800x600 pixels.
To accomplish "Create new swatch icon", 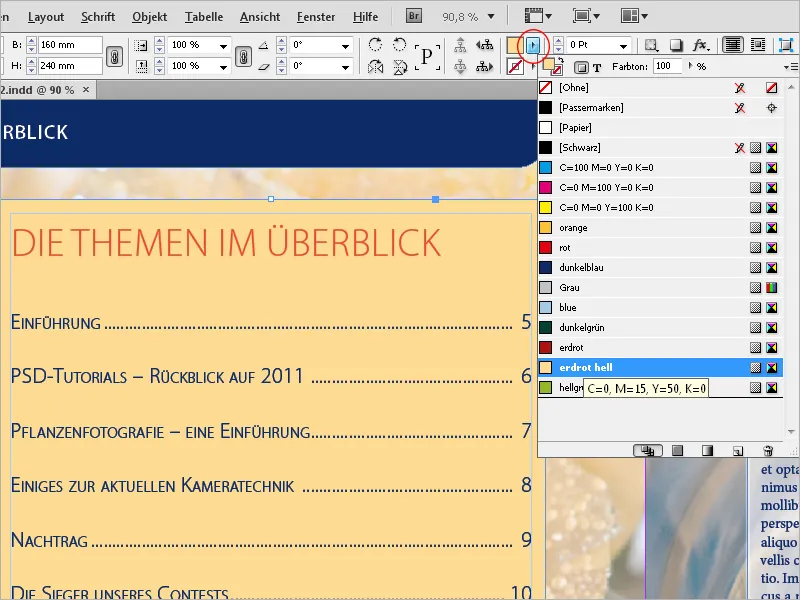I will click(x=738, y=451).
